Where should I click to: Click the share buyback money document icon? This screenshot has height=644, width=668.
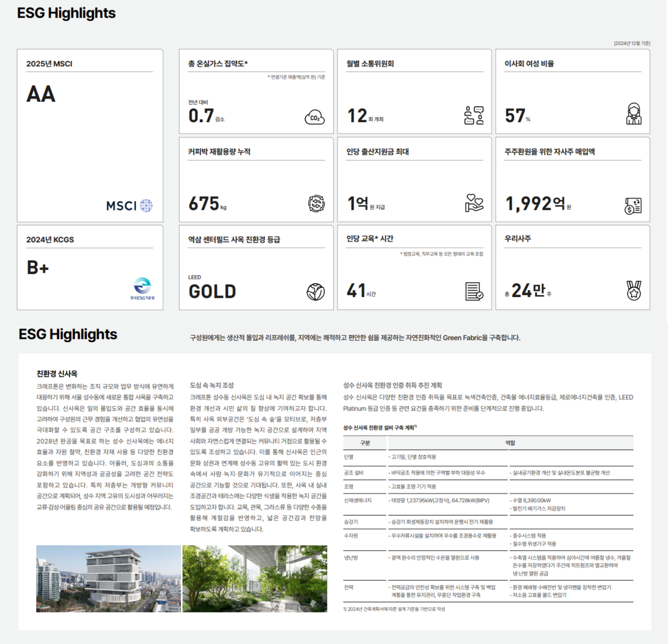(x=633, y=205)
